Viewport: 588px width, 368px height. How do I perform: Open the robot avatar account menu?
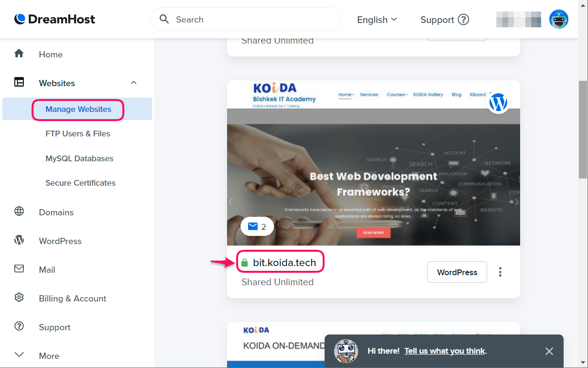(x=558, y=20)
